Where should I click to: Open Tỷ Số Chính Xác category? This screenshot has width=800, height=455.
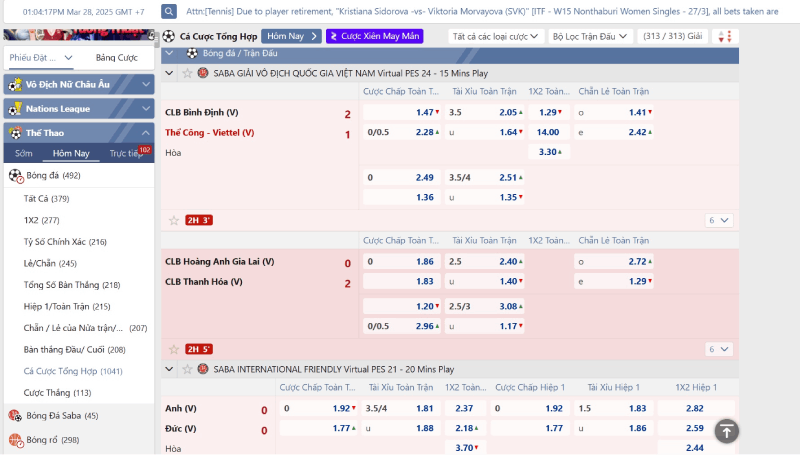pyautogui.click(x=65, y=242)
